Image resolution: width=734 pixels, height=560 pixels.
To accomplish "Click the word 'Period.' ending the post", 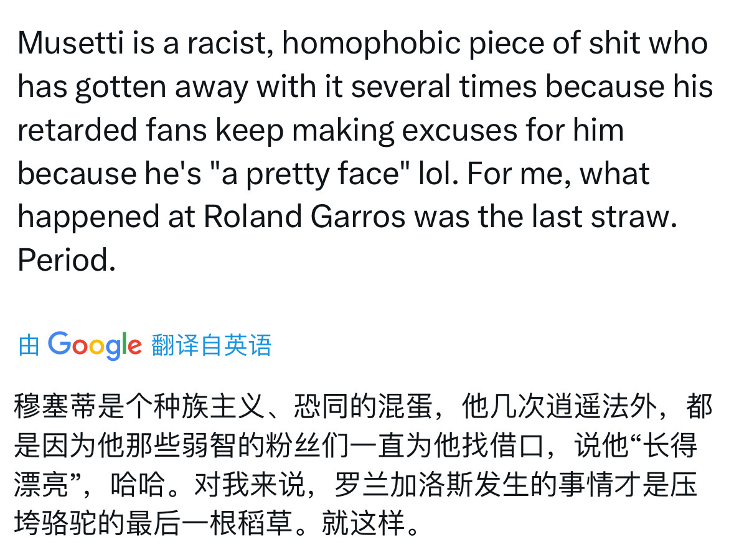I will (x=67, y=260).
